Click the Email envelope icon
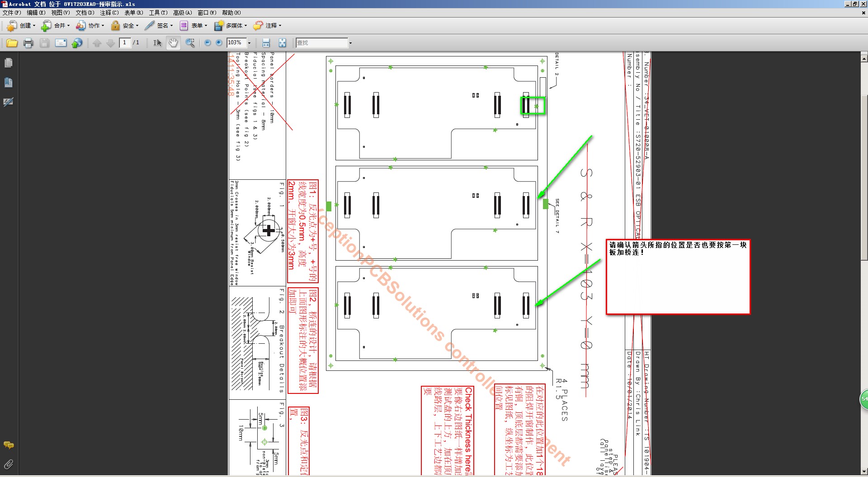This screenshot has height=477, width=868. [x=61, y=43]
